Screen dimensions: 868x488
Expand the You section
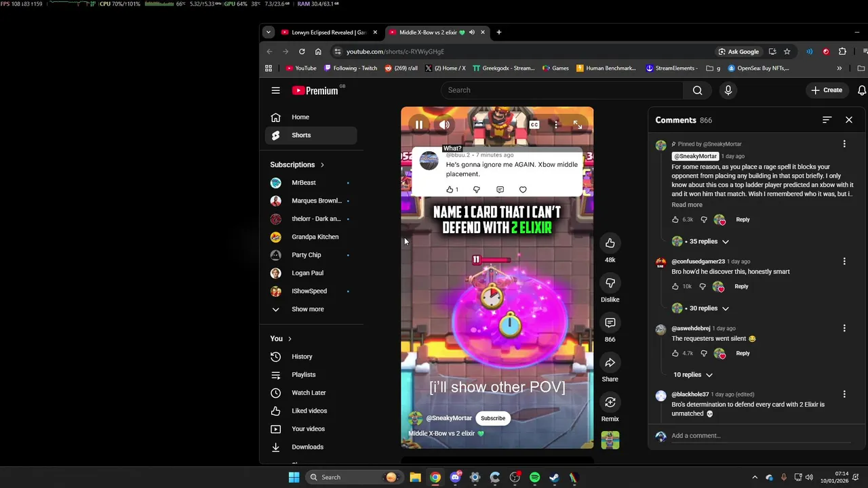tap(281, 339)
